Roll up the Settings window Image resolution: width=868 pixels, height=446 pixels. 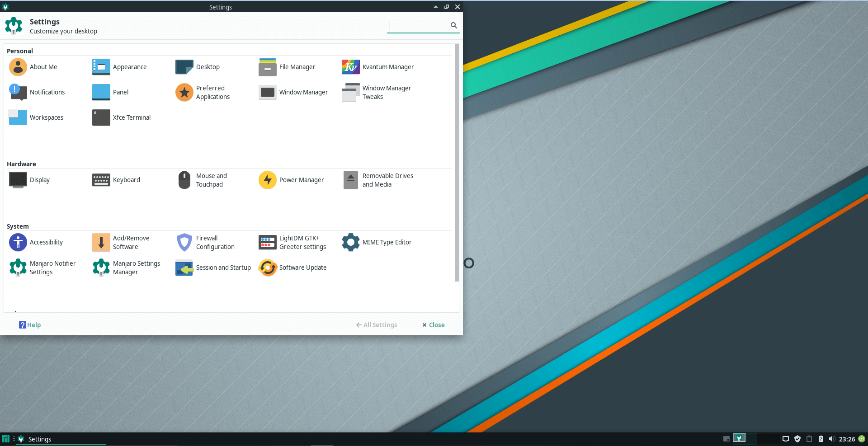pyautogui.click(x=435, y=7)
